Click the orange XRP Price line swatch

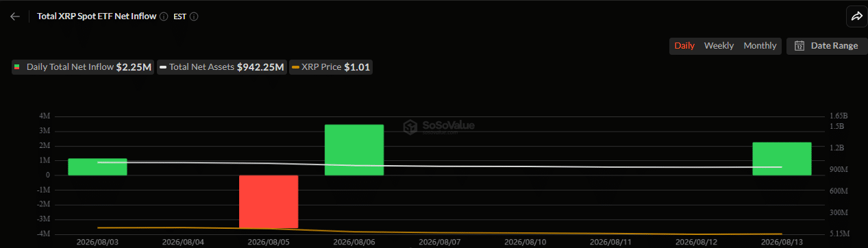[x=295, y=67]
